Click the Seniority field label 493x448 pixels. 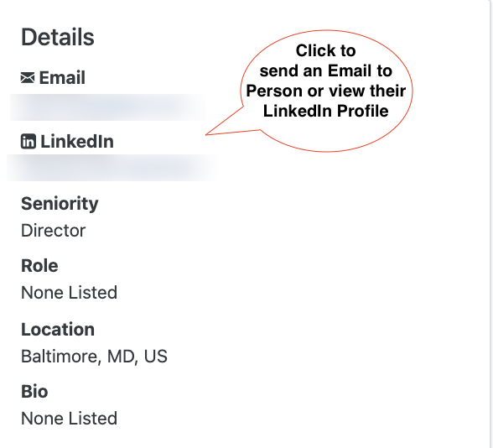[60, 204]
